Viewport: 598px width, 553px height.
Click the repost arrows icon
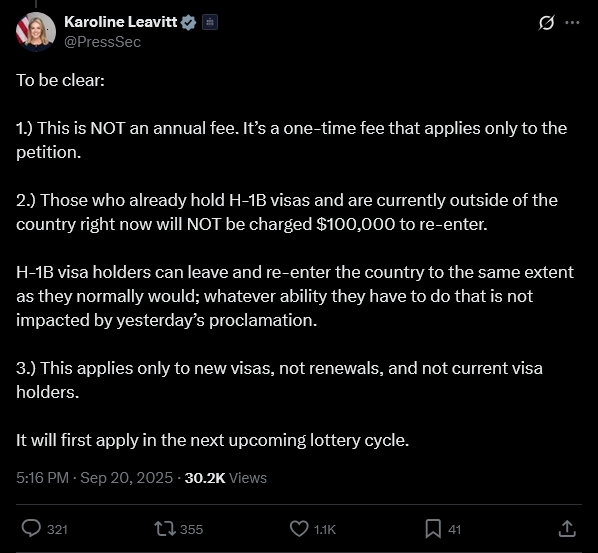pos(165,529)
